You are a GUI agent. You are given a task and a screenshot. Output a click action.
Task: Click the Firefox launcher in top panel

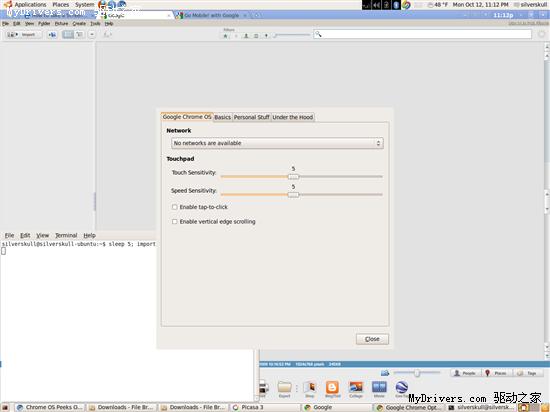pyautogui.click(x=102, y=4)
